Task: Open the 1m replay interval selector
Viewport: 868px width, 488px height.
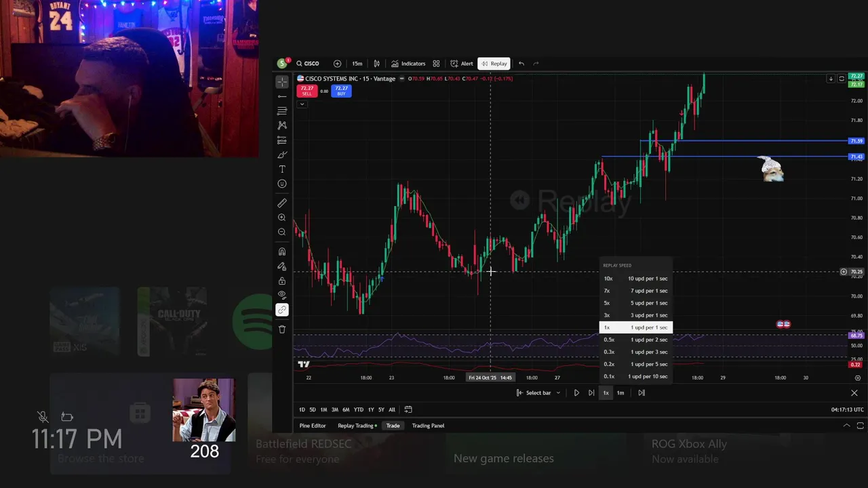Action: [x=620, y=392]
